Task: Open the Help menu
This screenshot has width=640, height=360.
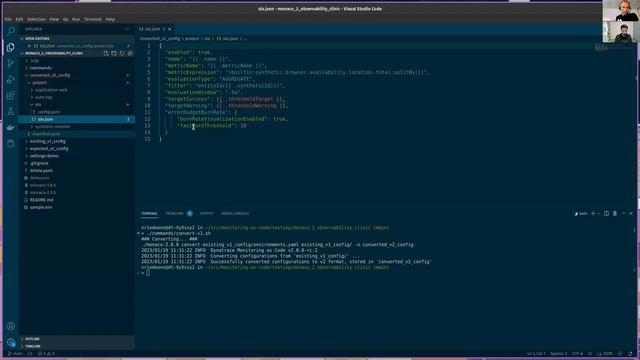Action: (110, 19)
